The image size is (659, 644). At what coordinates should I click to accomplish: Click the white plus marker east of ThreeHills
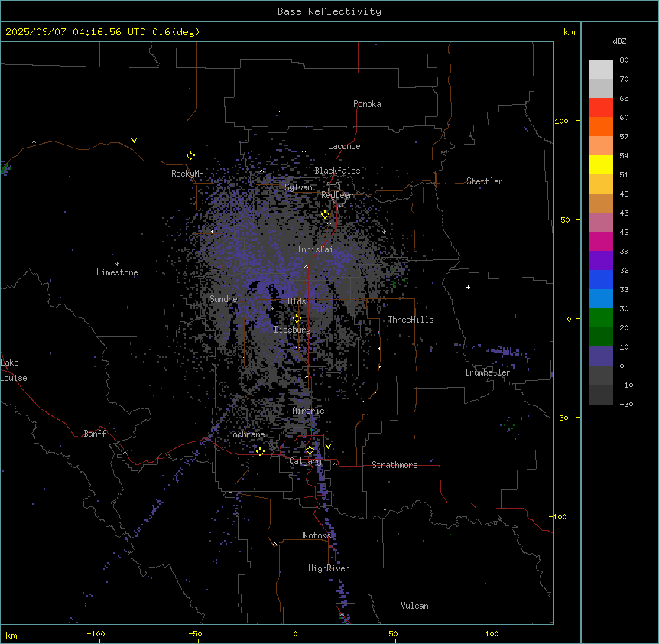coord(468,287)
